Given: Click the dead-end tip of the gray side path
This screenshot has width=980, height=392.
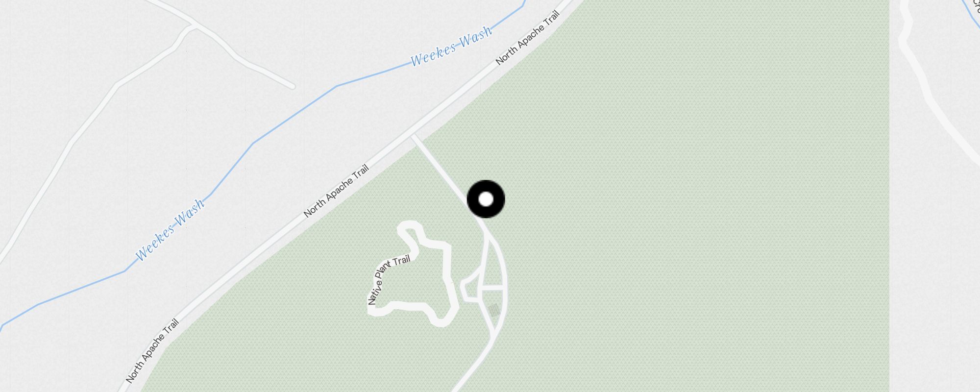Looking at the screenshot, I should [x=293, y=87].
